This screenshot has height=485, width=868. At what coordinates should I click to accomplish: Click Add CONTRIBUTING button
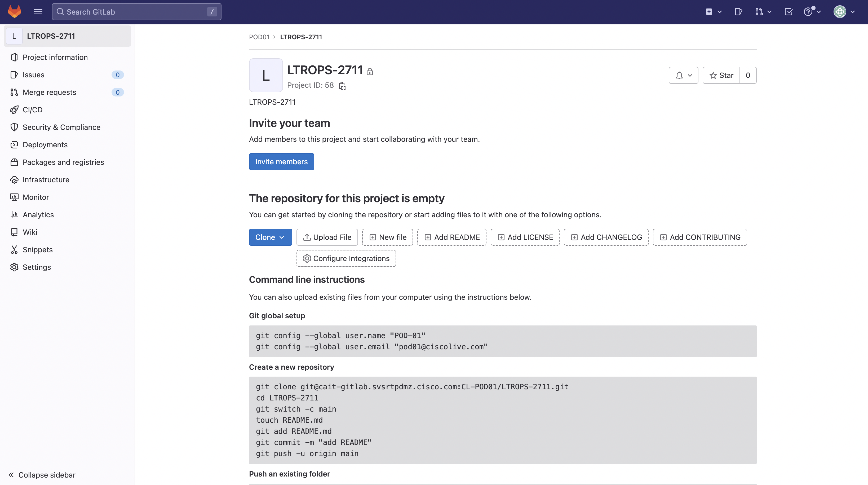(x=700, y=237)
